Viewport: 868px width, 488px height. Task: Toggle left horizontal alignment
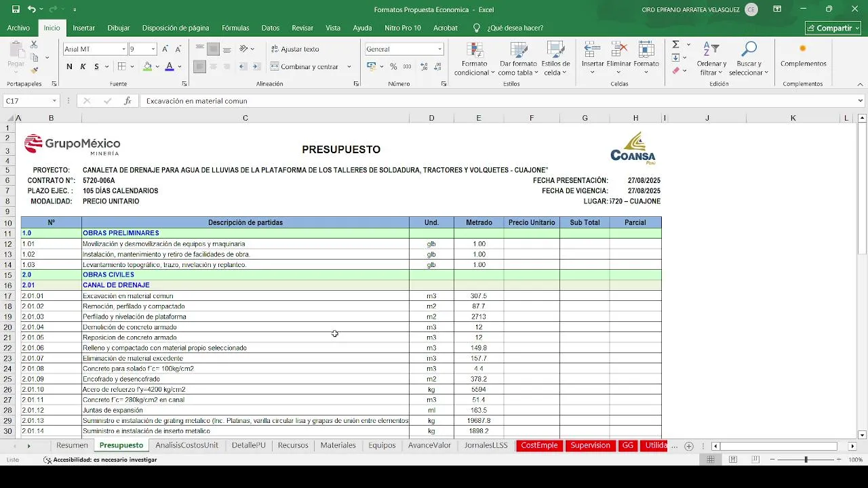click(x=200, y=66)
